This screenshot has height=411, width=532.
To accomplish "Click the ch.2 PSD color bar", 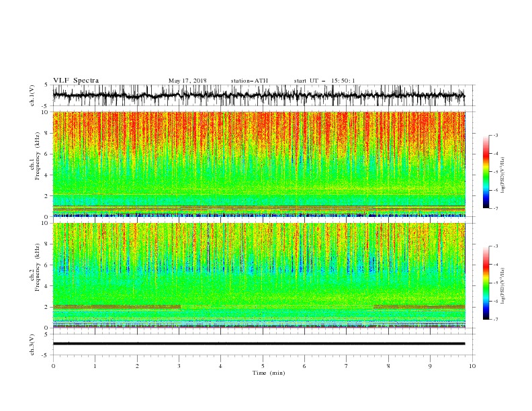I will (486, 283).
